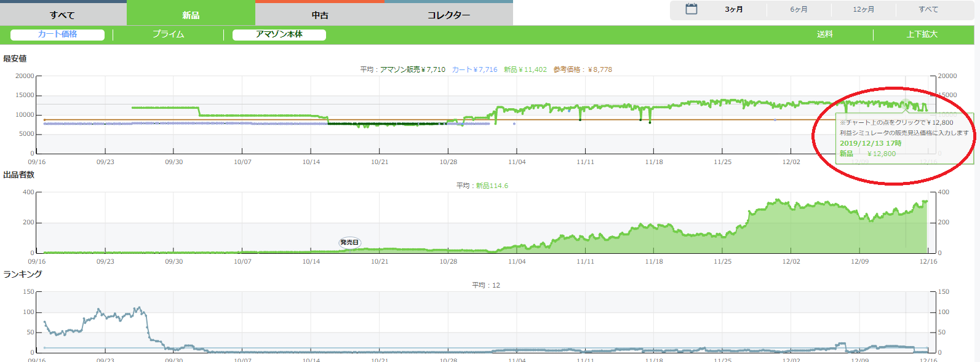Screen dimensions: 980x362
Task: Enable the プライム price filter
Action: coord(168,34)
